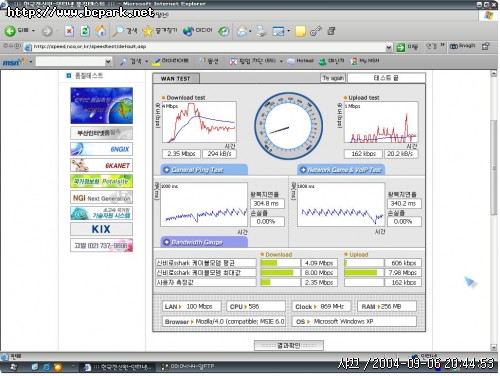The image size is (500, 376).
Task: Open the Mail envelope icon
Action: point(242,31)
